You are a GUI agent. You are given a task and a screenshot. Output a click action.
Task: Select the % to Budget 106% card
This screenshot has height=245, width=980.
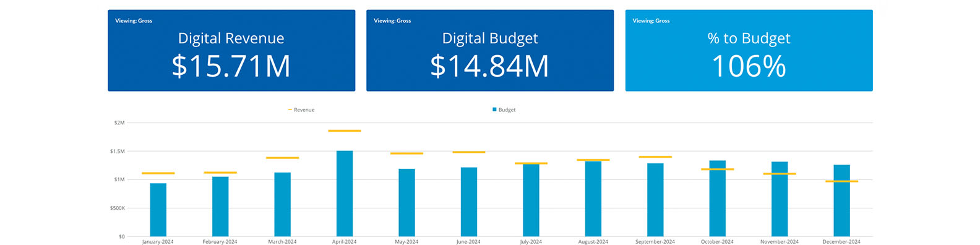click(x=749, y=50)
